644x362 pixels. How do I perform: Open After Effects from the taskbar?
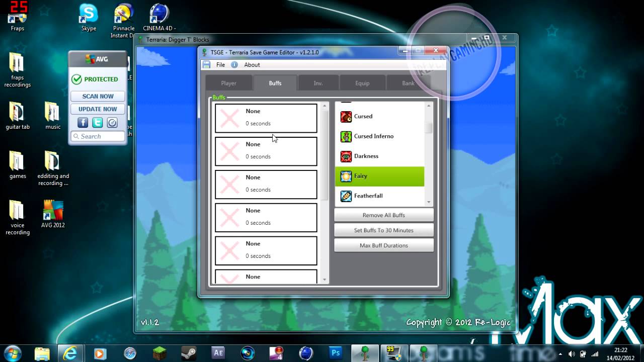click(x=218, y=353)
